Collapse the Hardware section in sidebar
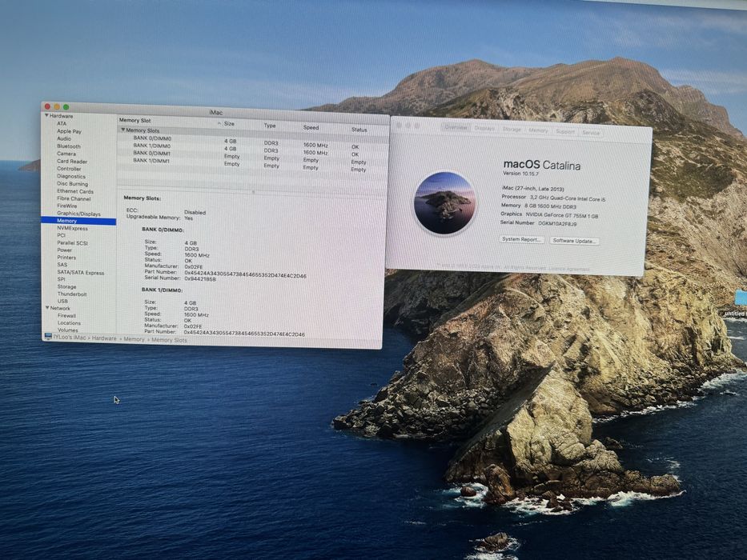The image size is (747, 560). coord(46,116)
